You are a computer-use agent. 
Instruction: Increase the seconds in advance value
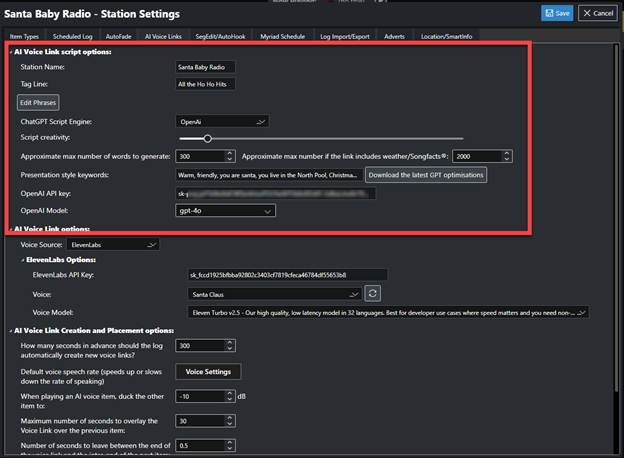[x=230, y=343]
